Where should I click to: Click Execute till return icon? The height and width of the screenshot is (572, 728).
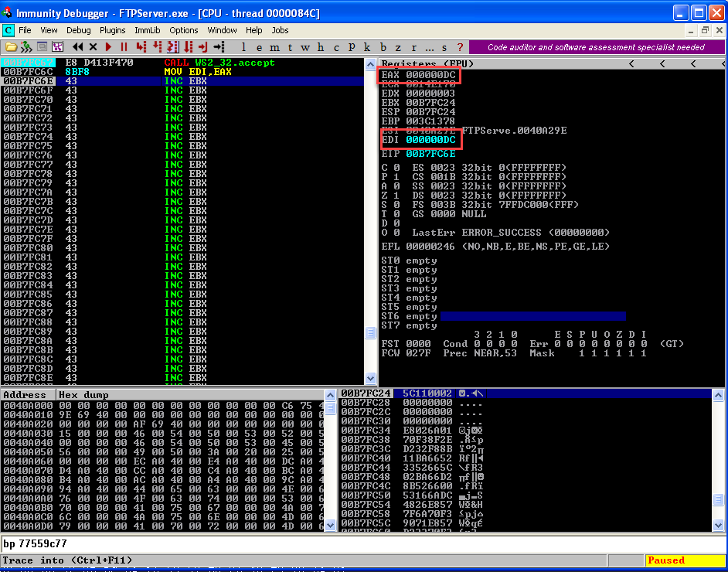[203, 47]
